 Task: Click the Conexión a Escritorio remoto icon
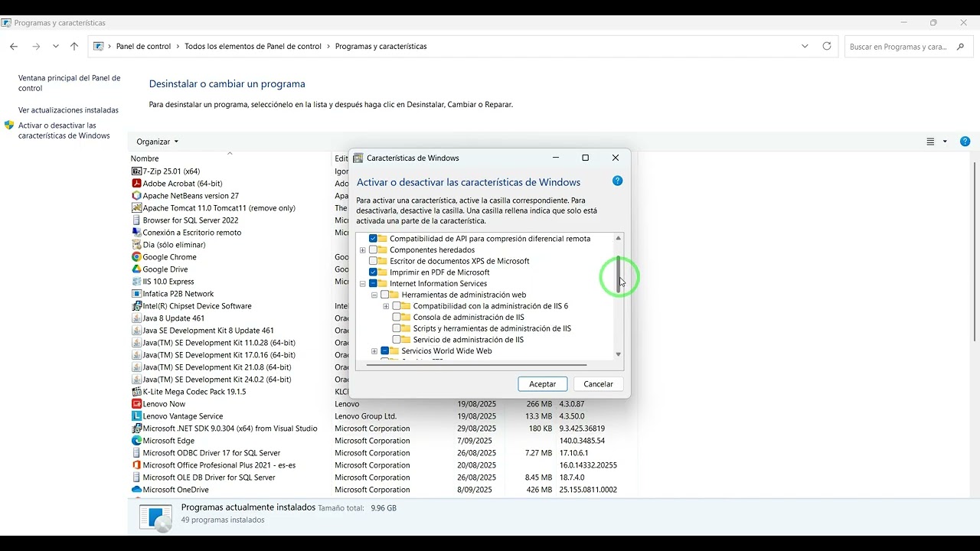(137, 233)
